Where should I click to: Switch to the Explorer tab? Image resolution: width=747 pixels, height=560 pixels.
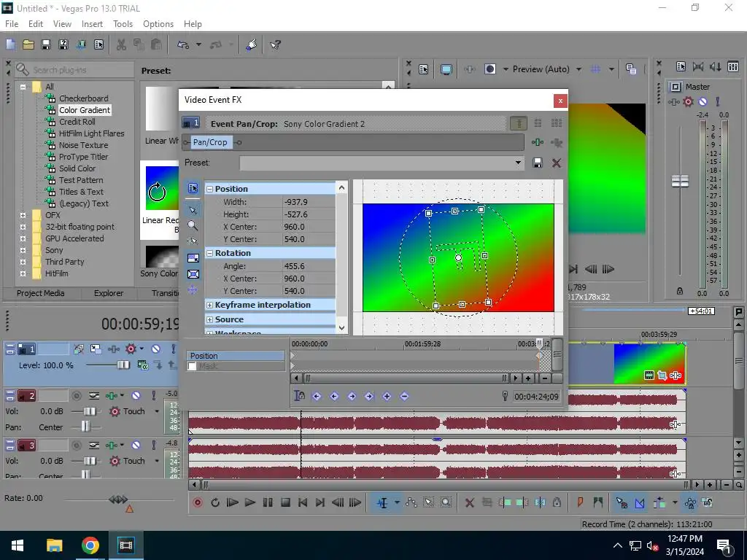click(x=109, y=293)
